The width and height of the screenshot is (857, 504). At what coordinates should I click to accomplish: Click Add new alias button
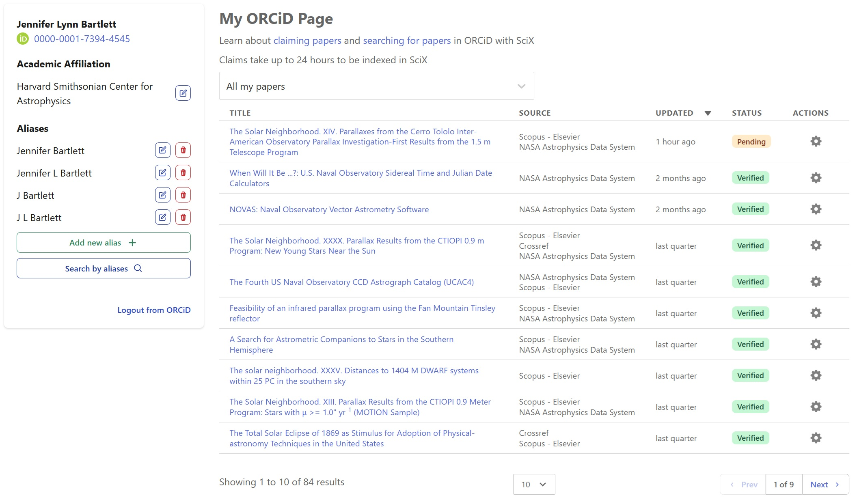tap(104, 242)
